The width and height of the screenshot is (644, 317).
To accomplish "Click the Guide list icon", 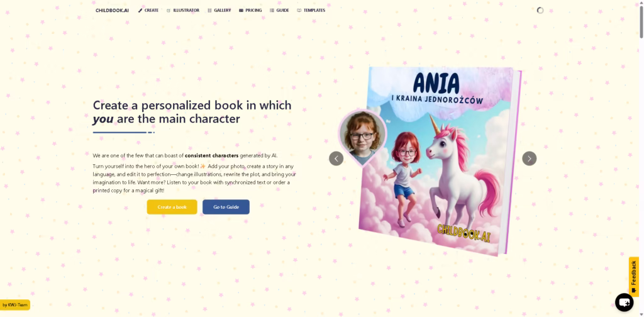I will point(272,11).
